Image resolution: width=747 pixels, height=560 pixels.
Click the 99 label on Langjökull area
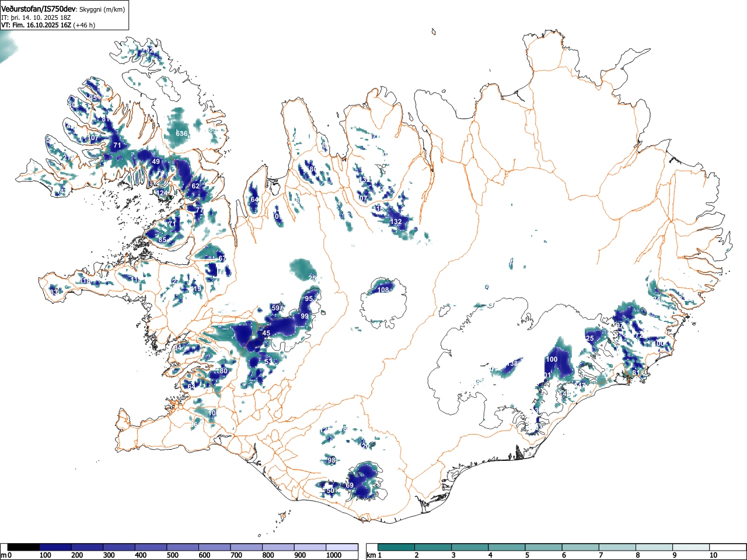305,316
